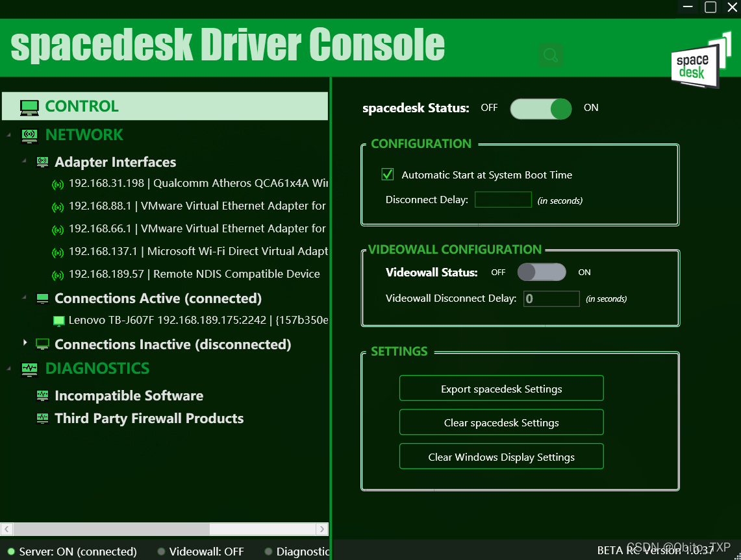Click the NETWORK section icon
Viewport: 741px width, 560px height.
(x=29, y=136)
